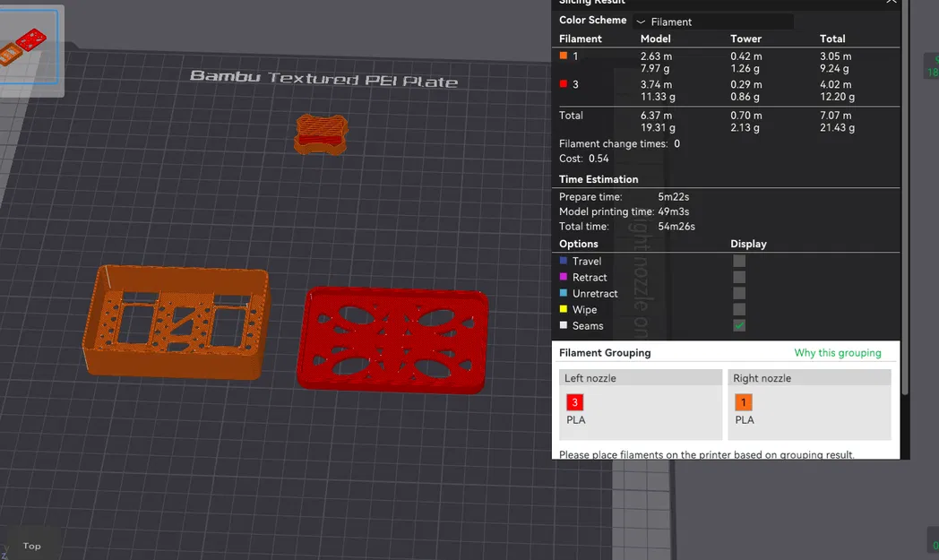The width and height of the screenshot is (939, 560).
Task: Open the Why this grouping link
Action: (837, 353)
